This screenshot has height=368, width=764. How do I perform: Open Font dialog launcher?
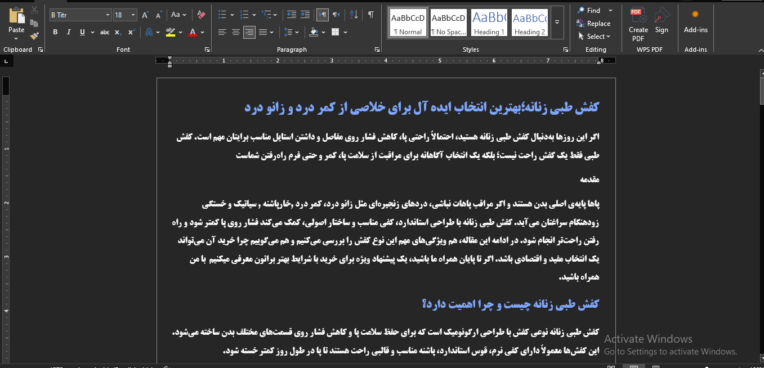207,50
